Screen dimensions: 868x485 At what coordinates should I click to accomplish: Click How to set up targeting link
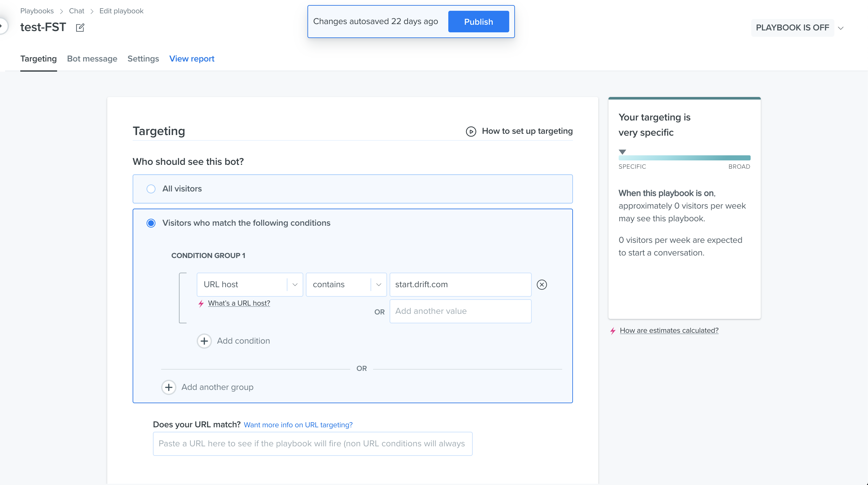point(527,131)
